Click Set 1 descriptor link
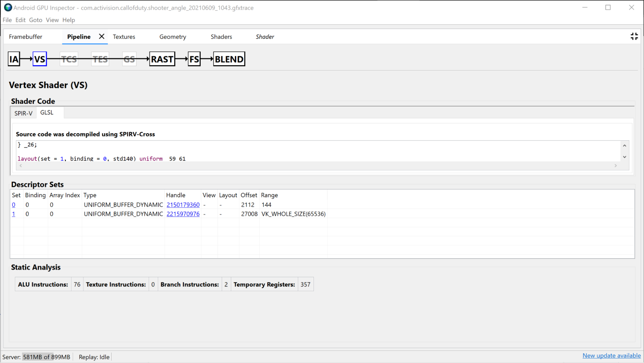644x363 pixels. click(x=13, y=214)
